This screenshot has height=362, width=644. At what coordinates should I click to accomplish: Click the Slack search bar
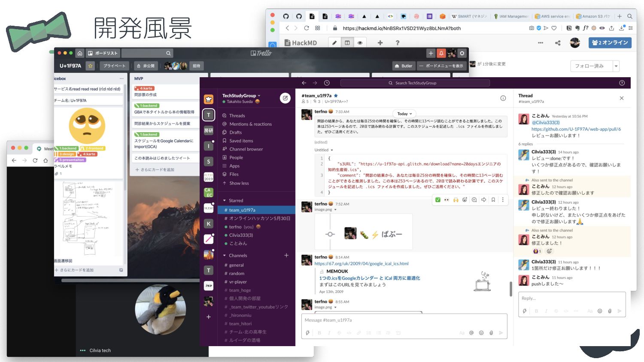[415, 83]
